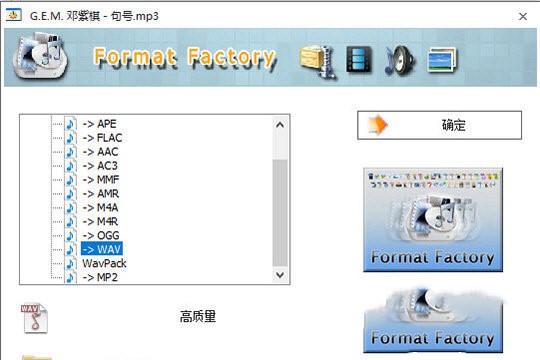Confirm with the 确定 button
The height and width of the screenshot is (360, 540).
pos(439,125)
